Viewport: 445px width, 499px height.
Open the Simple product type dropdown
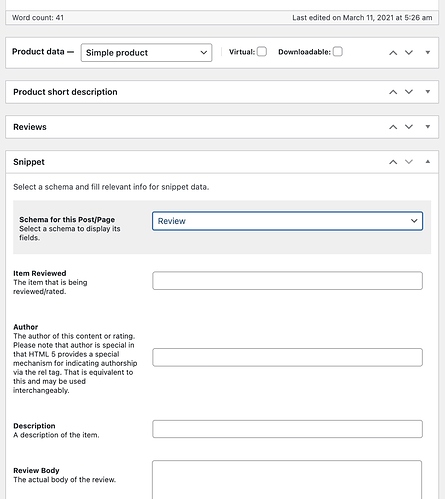146,53
